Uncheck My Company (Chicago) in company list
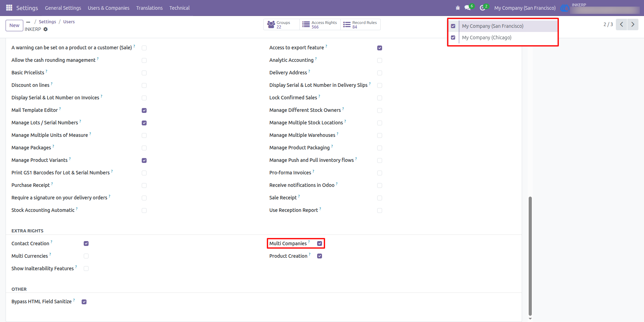Image resolution: width=644 pixels, height=322 pixels. (453, 38)
